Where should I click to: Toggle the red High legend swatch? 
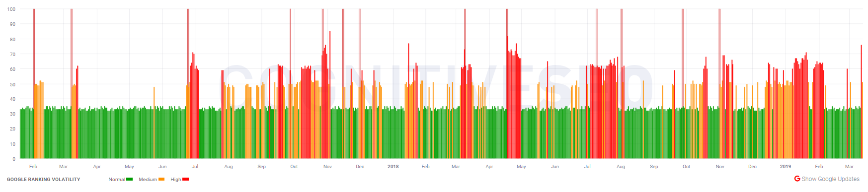(185, 179)
